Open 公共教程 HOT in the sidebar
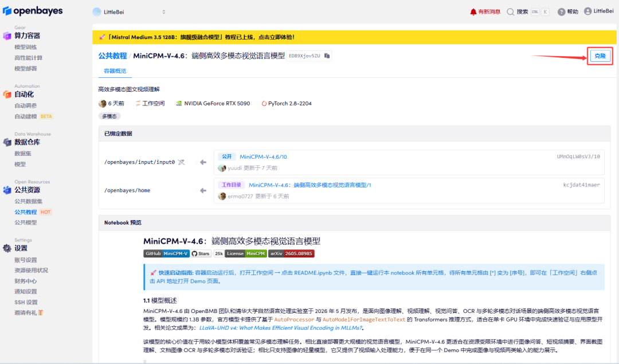The image size is (619, 364). pyautogui.click(x=33, y=212)
